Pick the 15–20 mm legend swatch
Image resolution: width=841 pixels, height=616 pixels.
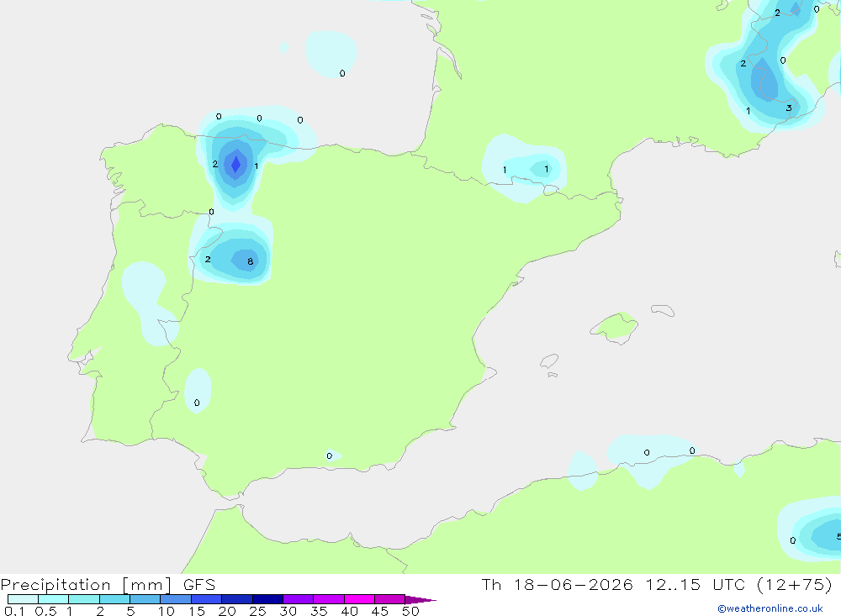pyautogui.click(x=206, y=599)
